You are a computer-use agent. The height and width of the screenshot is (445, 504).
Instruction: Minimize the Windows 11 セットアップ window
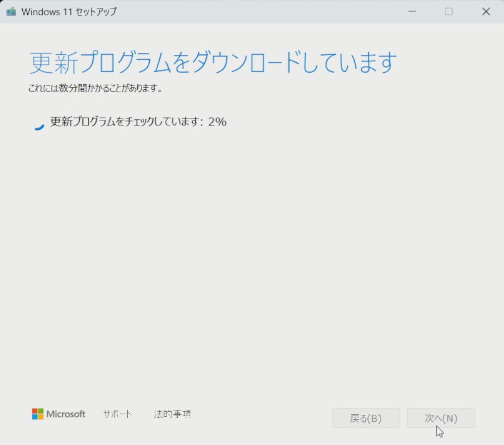[412, 12]
